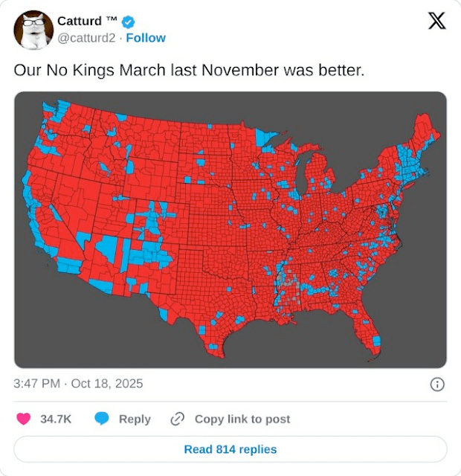
Task: Click the 34.7K likes count
Action: [56, 419]
